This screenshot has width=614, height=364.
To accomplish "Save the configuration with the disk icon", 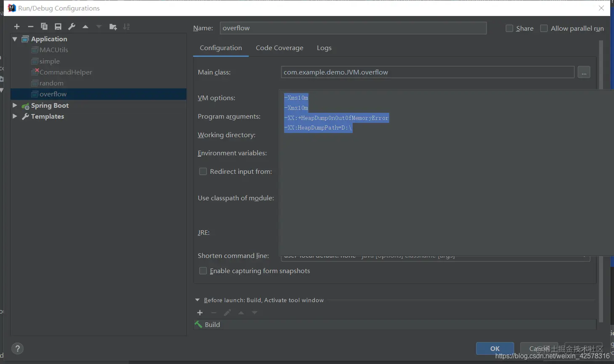I will (x=58, y=27).
